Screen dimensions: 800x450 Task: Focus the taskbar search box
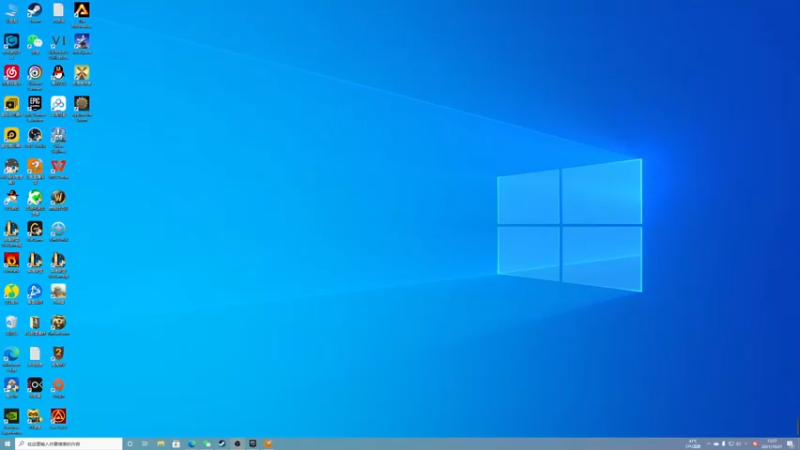(69, 444)
